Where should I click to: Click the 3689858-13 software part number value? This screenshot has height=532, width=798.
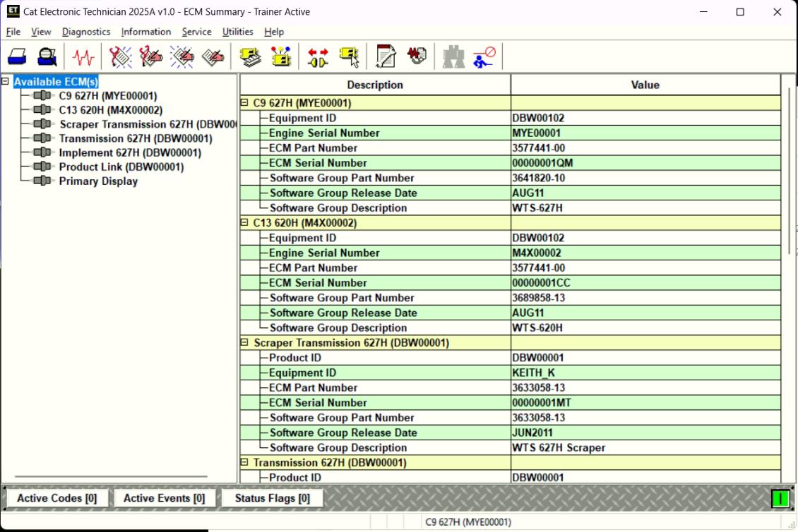click(x=538, y=298)
